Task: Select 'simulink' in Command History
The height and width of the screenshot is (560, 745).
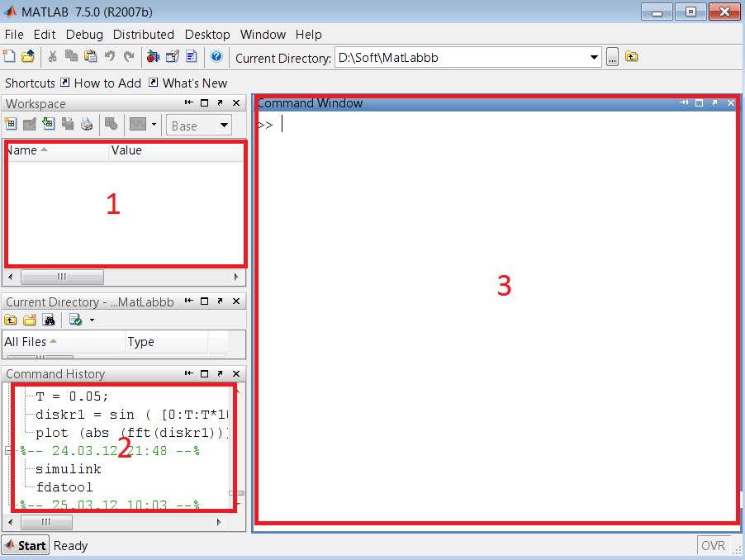Action: pyautogui.click(x=69, y=469)
